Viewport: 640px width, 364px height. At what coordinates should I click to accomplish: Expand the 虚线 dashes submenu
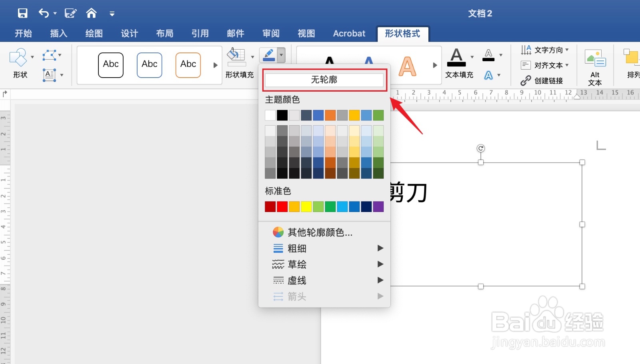coord(324,280)
